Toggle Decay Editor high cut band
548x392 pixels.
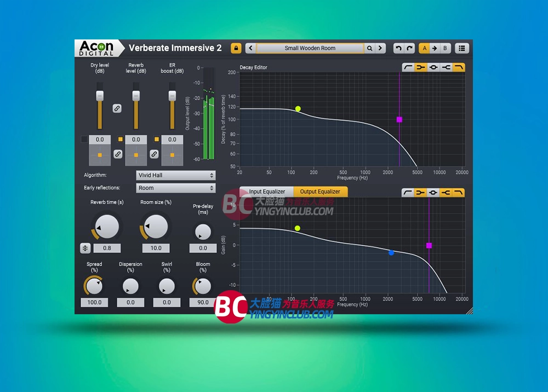(x=459, y=67)
